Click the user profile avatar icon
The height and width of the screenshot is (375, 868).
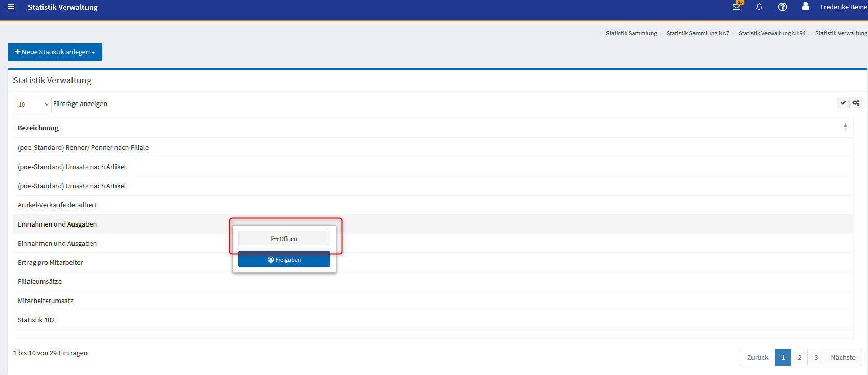[x=805, y=7]
